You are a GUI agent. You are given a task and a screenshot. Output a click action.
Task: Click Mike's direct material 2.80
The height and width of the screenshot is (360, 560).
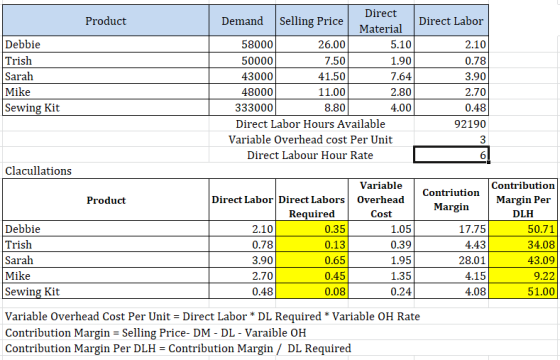coord(381,92)
